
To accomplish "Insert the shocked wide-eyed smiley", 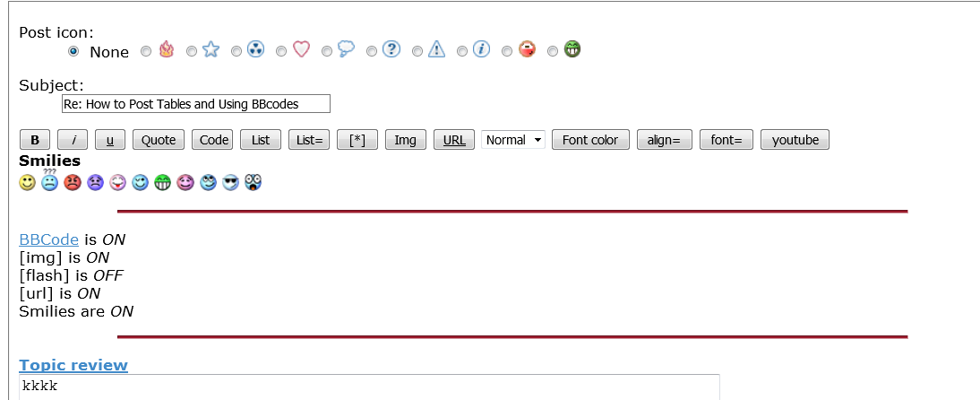I will point(254,183).
